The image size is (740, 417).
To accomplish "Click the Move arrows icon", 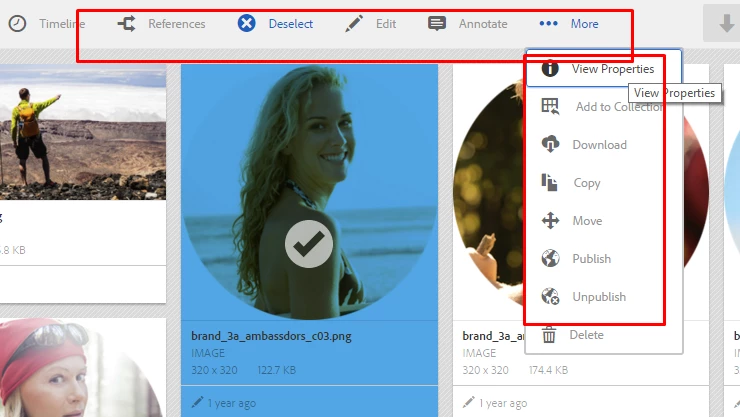I will click(x=550, y=220).
